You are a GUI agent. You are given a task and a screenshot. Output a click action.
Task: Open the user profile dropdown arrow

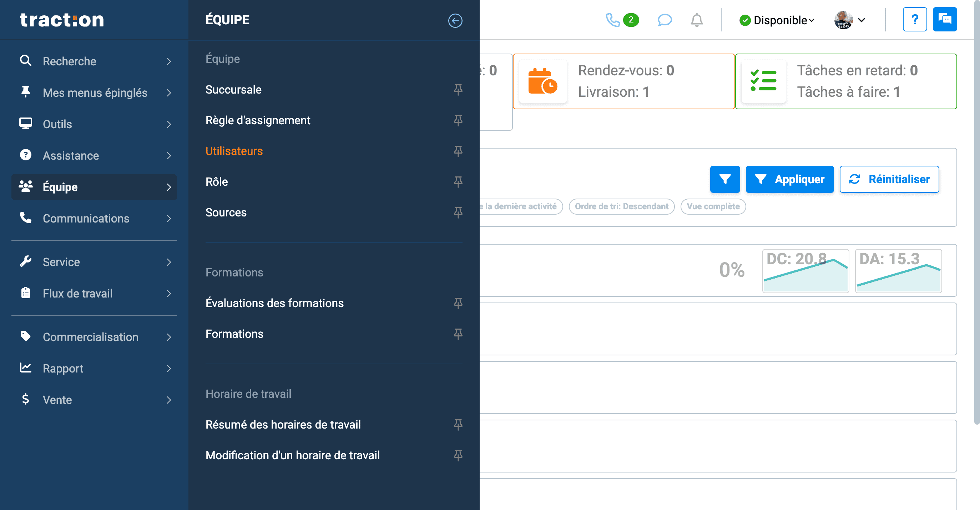point(862,20)
